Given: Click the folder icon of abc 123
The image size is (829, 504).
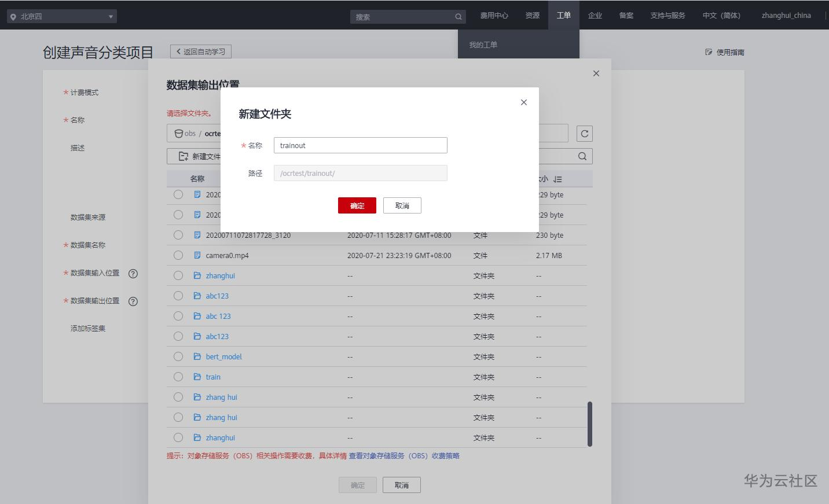Looking at the screenshot, I should [x=197, y=316].
